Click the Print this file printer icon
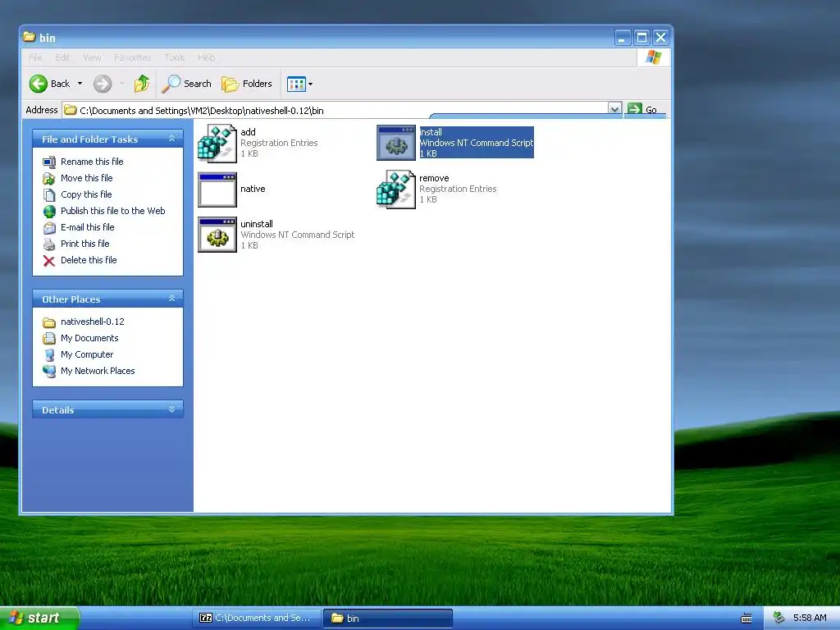840x630 pixels. click(x=48, y=244)
